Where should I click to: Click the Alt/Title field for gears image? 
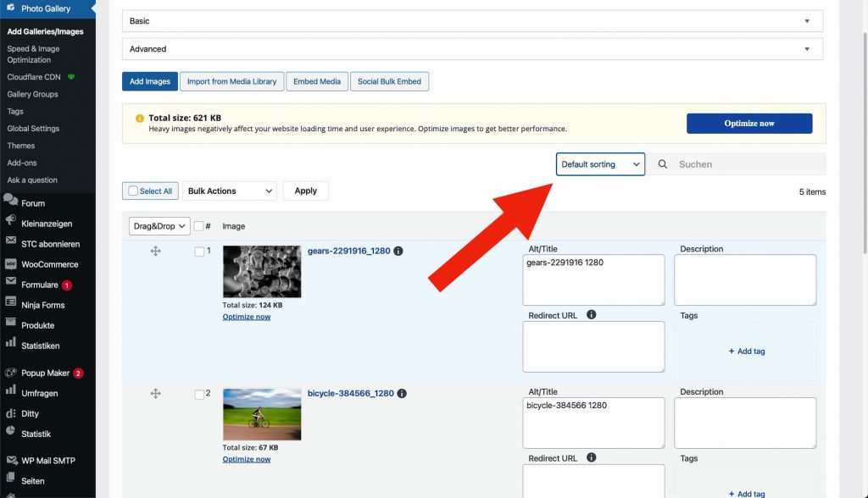click(593, 280)
